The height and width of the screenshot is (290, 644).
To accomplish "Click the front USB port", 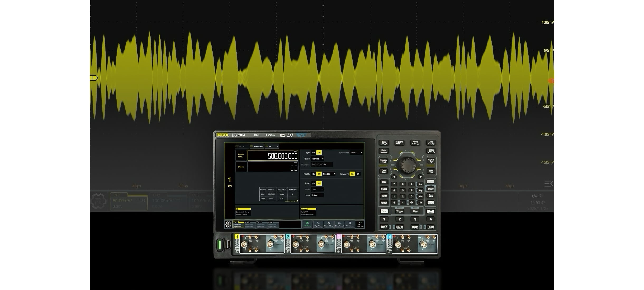I will coord(228,245).
